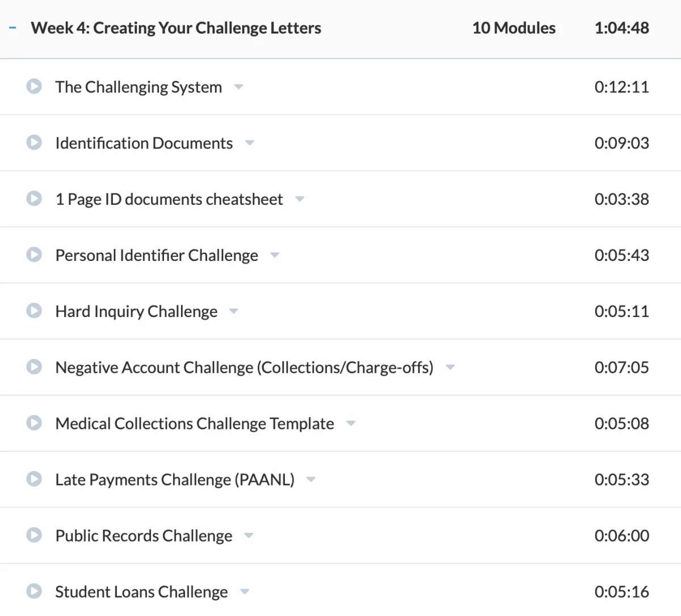Click play icon beside The Challenging System
681x616 pixels.
coord(34,87)
